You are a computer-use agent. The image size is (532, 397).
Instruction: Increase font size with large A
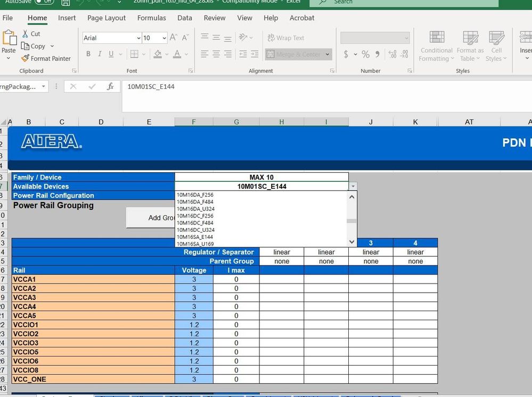(174, 37)
